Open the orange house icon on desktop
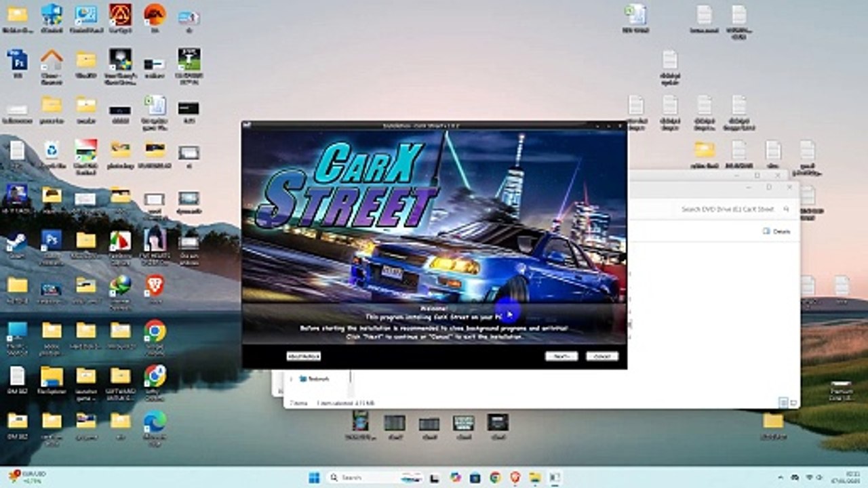Viewport: 868px width, 488px height. click(52, 64)
